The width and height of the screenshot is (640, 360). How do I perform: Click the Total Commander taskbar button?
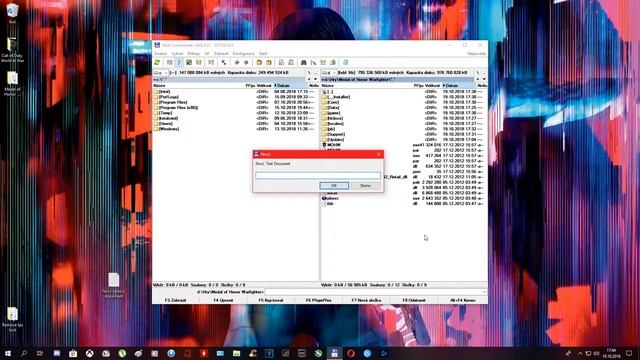click(x=334, y=353)
